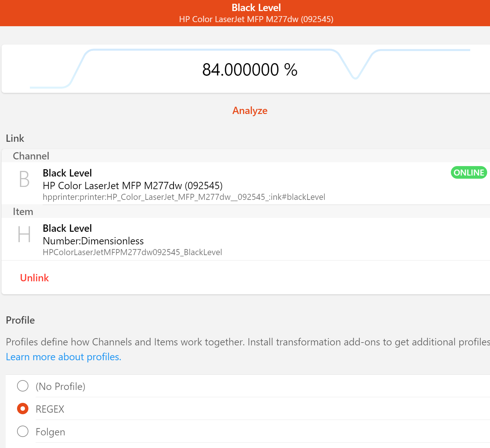
Task: Click the channel 'B' letter icon
Action: pyautogui.click(x=24, y=179)
